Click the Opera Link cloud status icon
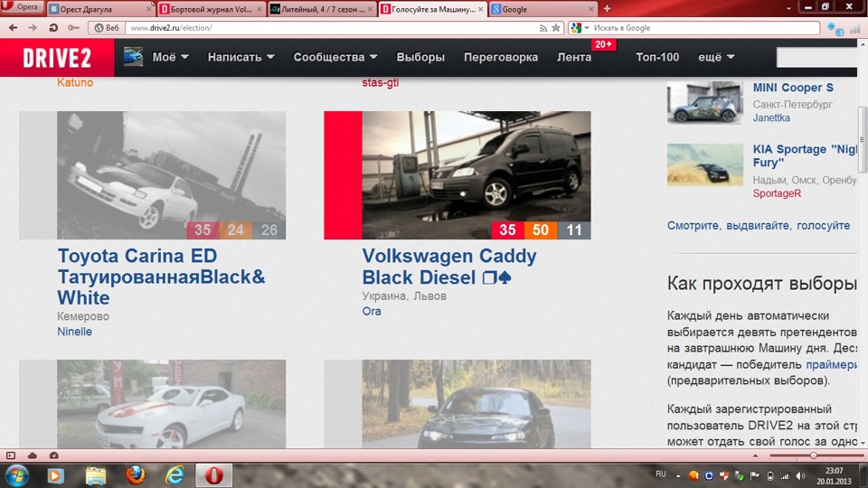 (33, 455)
